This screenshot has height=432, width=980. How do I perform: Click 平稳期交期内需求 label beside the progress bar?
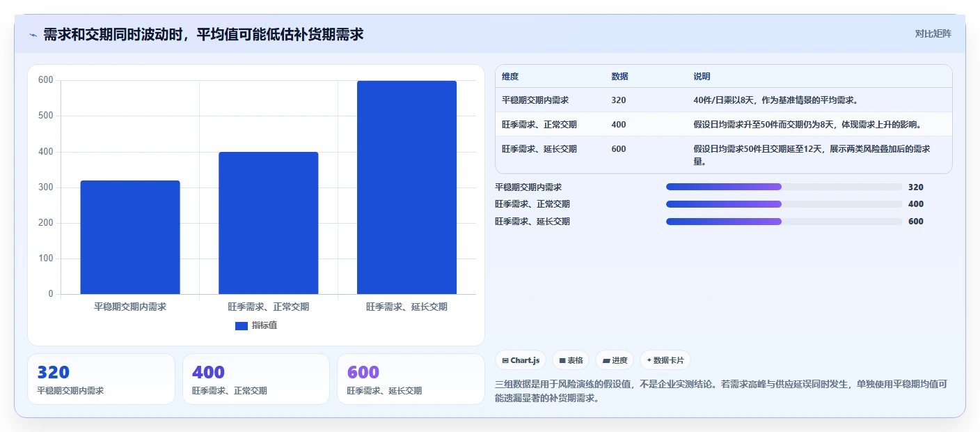[x=528, y=187]
